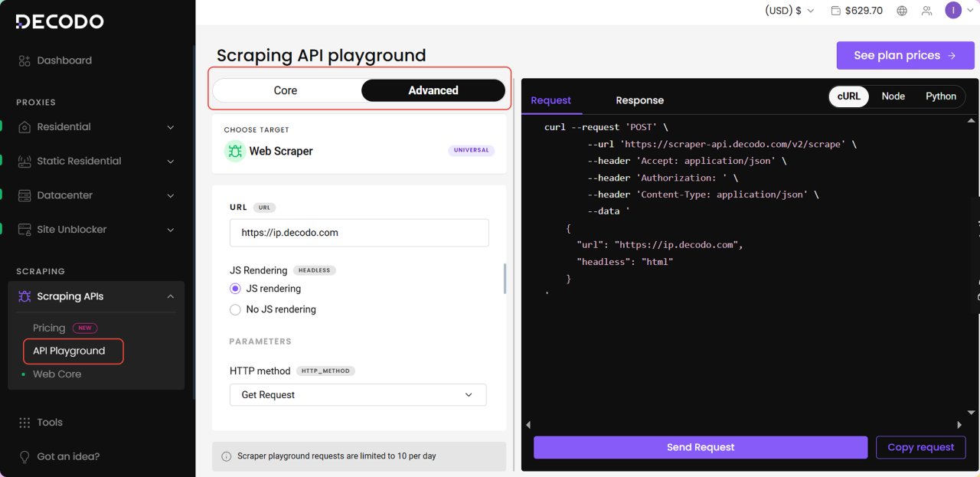Click the Site Unblocker icon

coord(24,230)
